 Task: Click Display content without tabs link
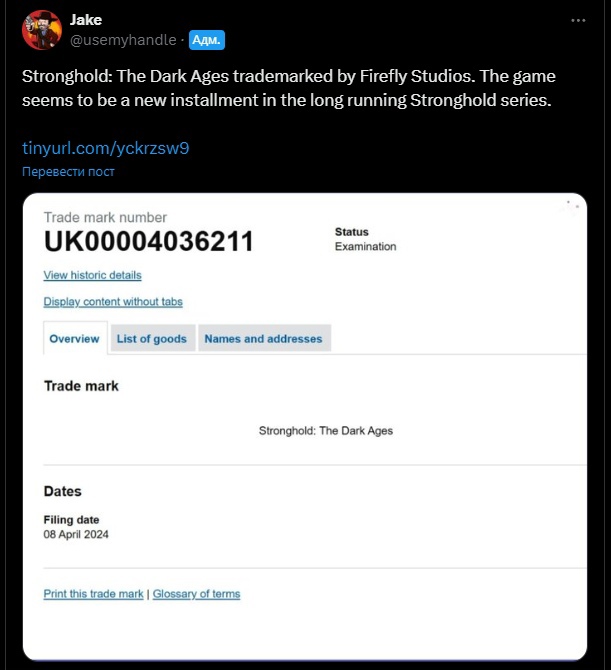113,302
